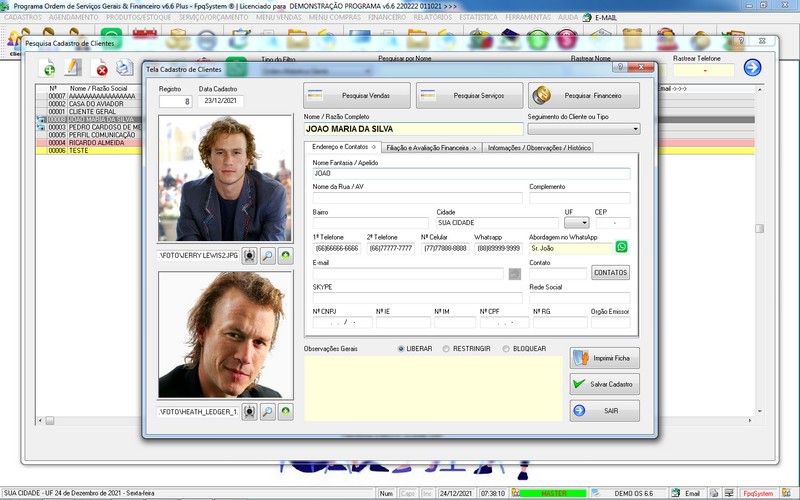Switch to Endereço e Contatos tab

(343, 147)
